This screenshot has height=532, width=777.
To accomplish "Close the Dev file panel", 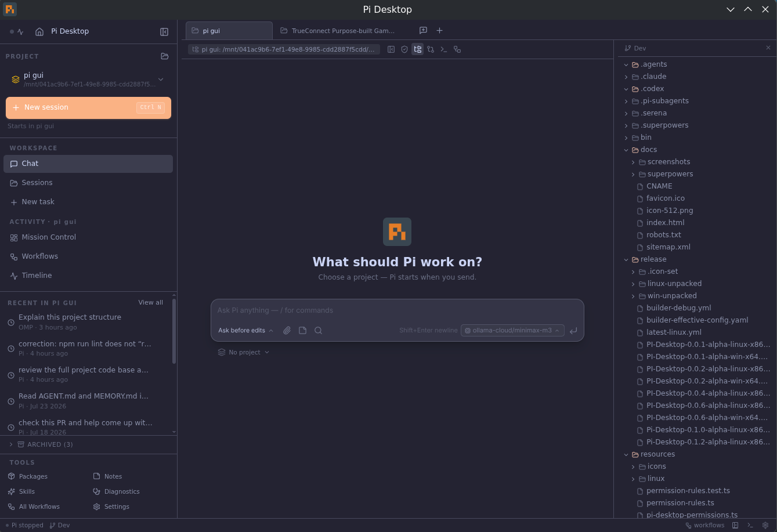I will tap(768, 48).
